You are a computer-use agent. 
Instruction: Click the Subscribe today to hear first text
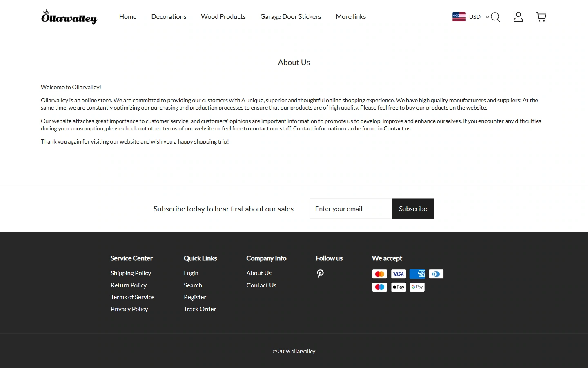coord(224,209)
